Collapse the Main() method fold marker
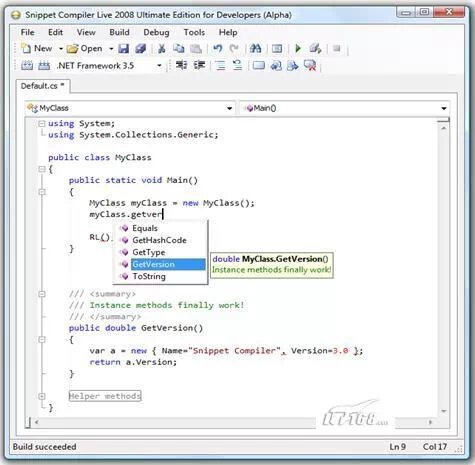 pyautogui.click(x=42, y=192)
